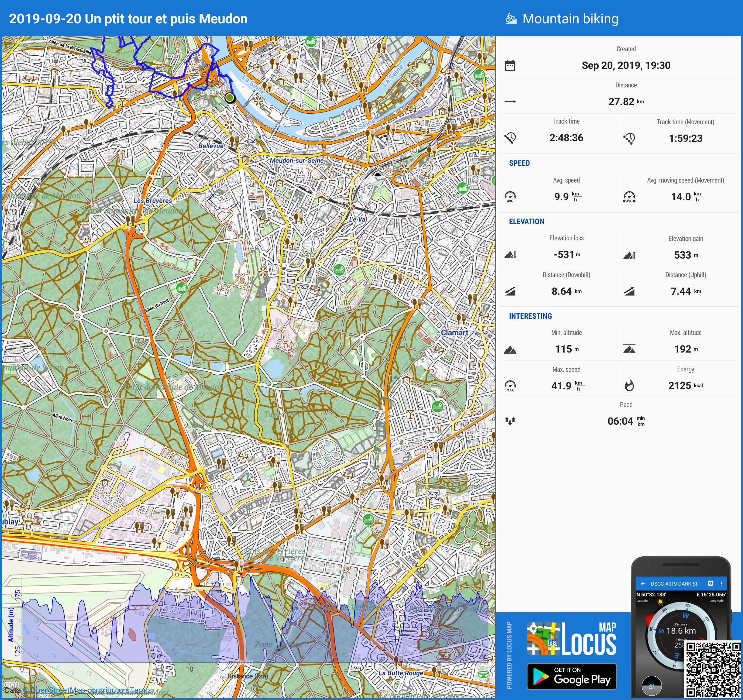This screenshot has height=700, width=743.
Task: Click the elevation loss mountain icon
Action: point(510,255)
